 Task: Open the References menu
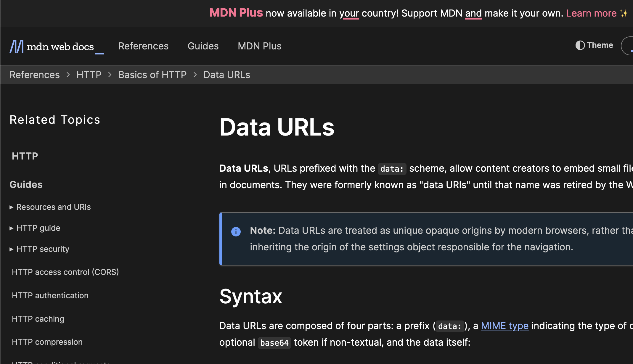(143, 46)
